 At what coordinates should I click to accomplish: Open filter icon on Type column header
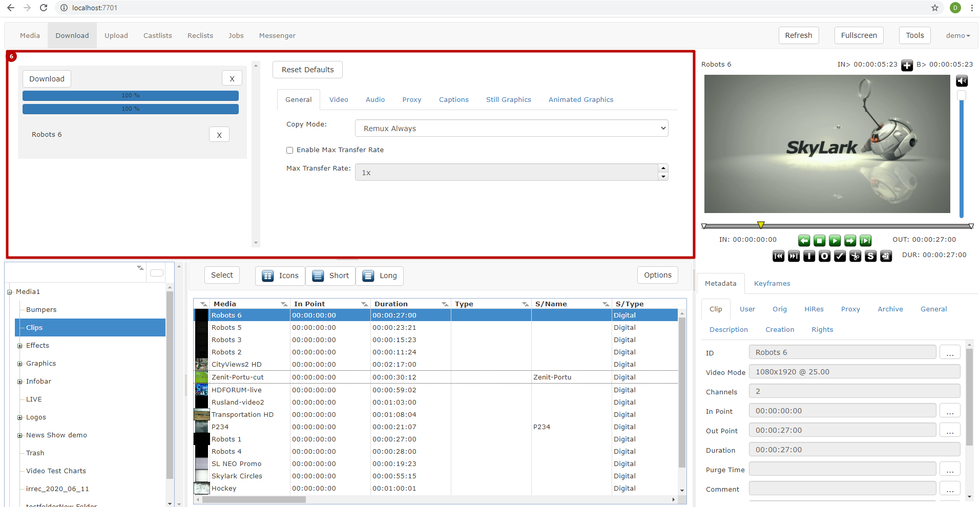click(x=526, y=304)
